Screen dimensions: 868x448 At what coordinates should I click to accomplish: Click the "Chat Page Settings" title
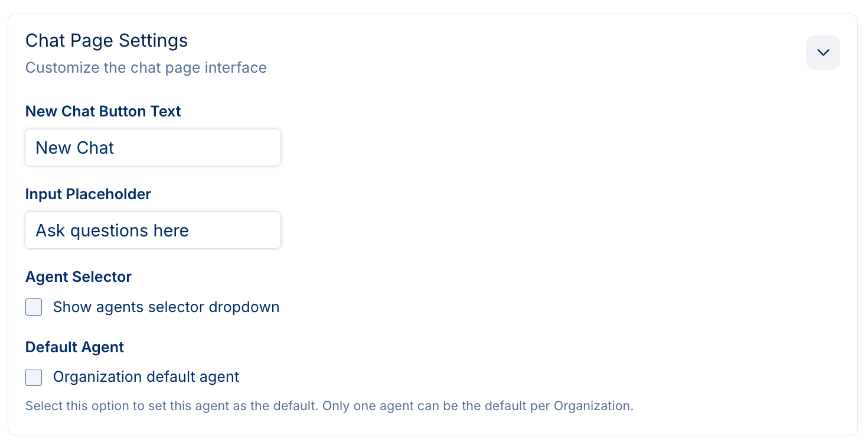tap(106, 41)
